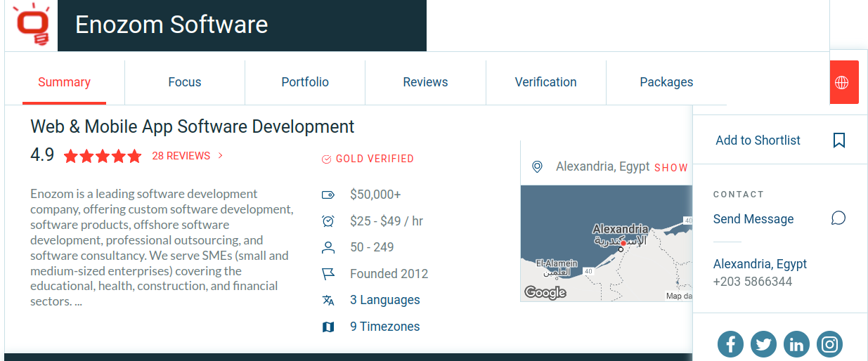The width and height of the screenshot is (868, 361).
Task: Click the $50,000+ minimum project size text
Action: click(375, 195)
